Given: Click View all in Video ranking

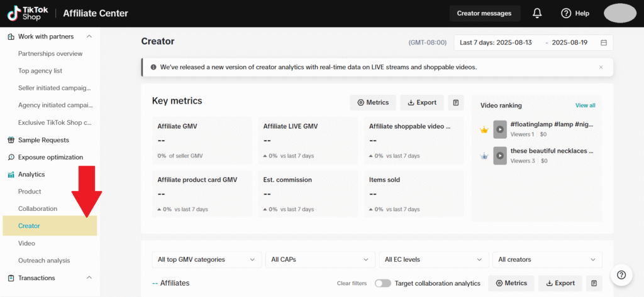Looking at the screenshot, I should coord(585,105).
